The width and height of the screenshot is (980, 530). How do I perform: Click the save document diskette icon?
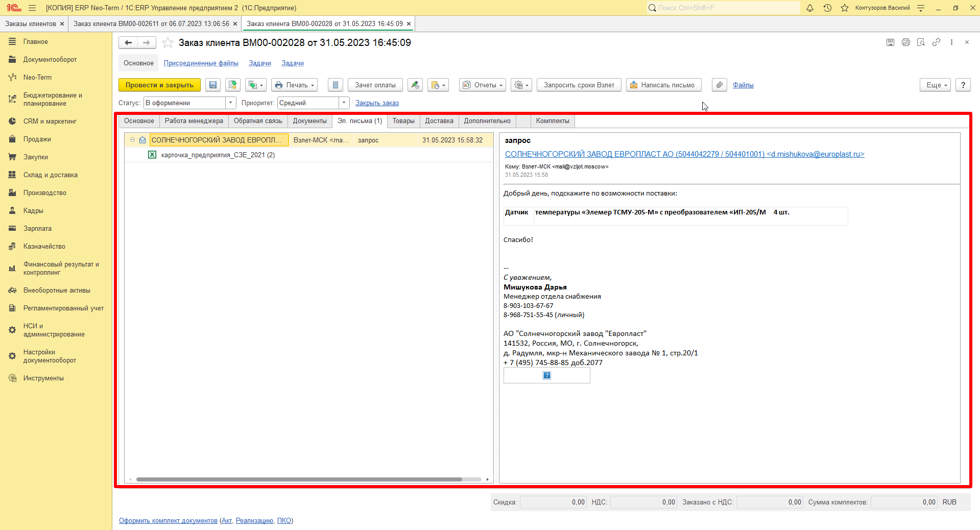point(213,85)
